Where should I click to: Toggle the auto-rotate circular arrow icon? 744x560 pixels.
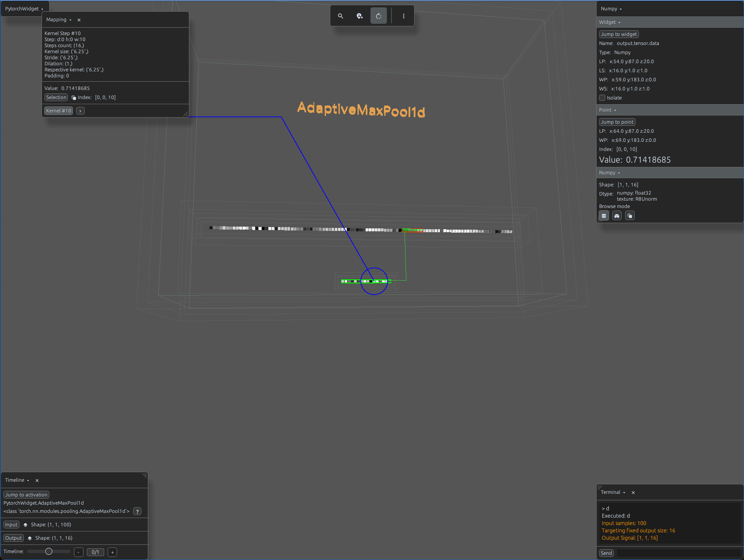click(x=379, y=16)
